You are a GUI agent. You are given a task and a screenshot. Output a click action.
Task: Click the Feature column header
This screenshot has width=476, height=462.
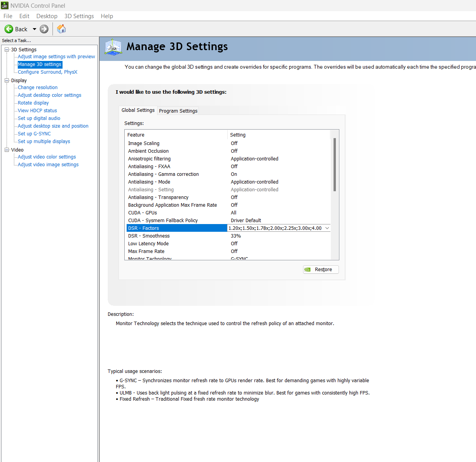coord(177,135)
